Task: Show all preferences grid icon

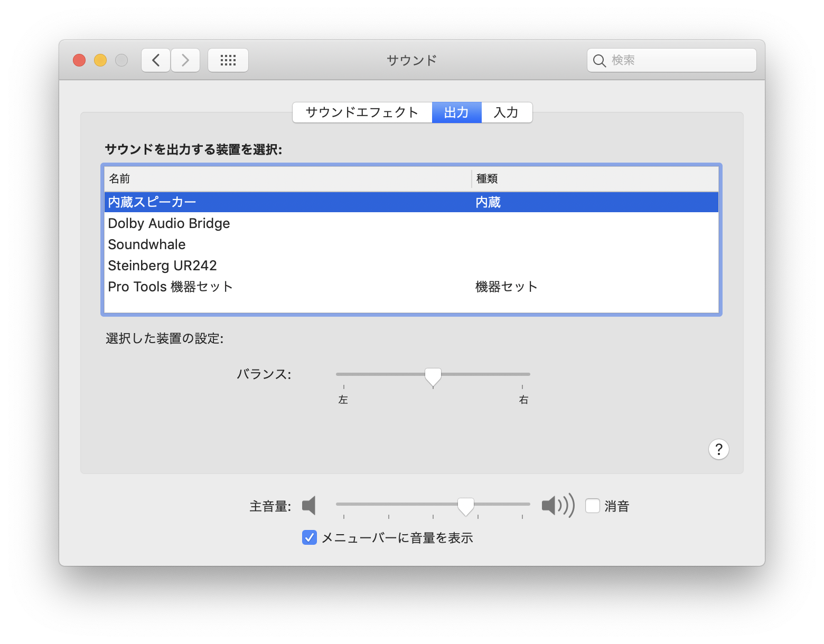Action: point(228,60)
